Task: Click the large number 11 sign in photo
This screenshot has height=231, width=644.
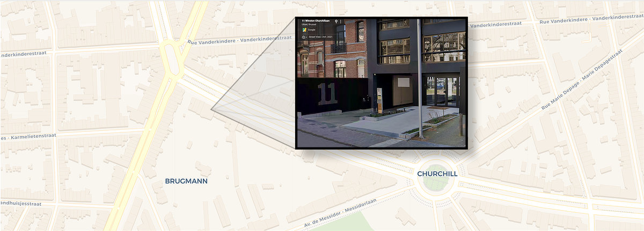Action: (327, 93)
